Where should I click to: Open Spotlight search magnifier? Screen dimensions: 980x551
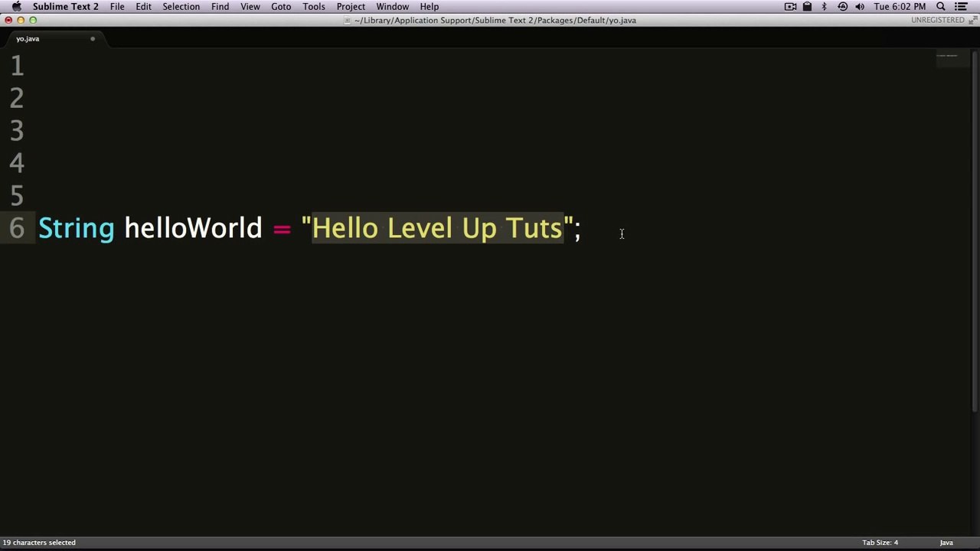coord(941,6)
